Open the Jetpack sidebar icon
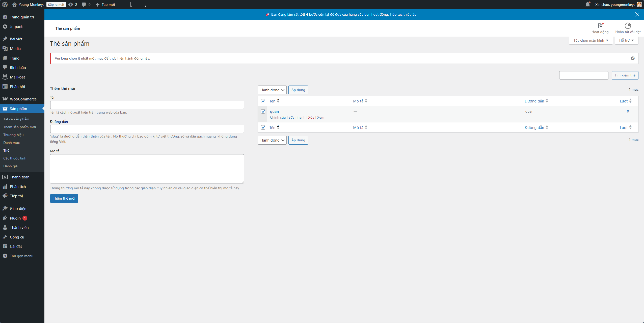Viewport: 644px width, 323px height. (x=5, y=27)
